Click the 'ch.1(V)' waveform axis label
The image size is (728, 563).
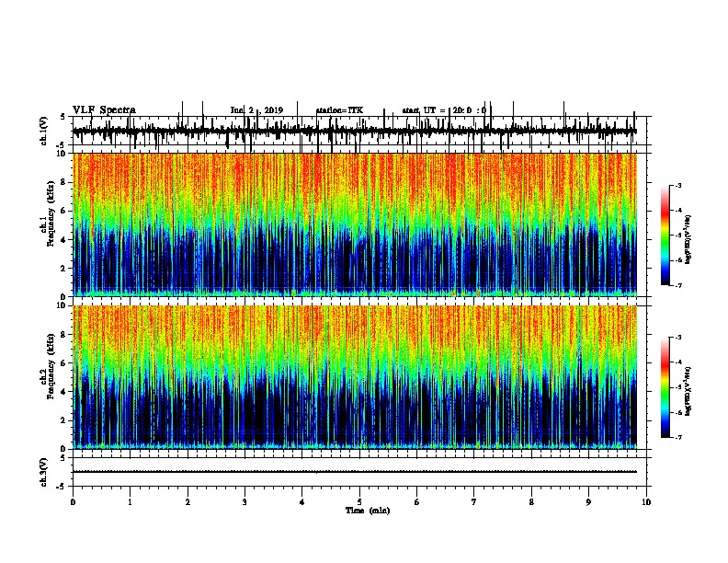(43, 131)
